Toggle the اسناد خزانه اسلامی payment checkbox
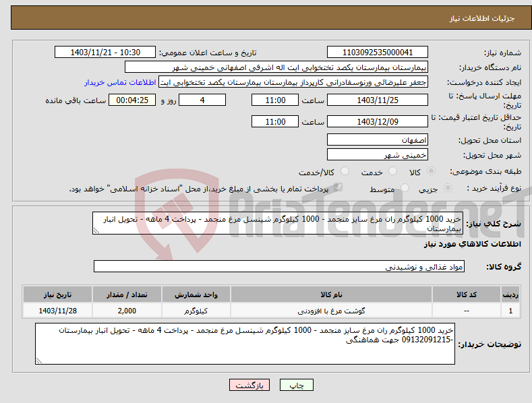 pos(338,187)
